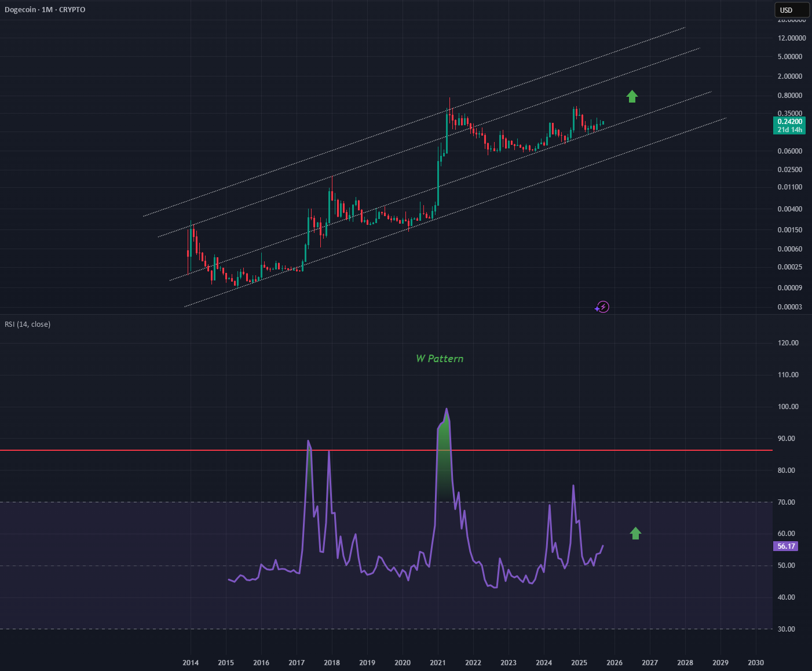Click the 70.00 RSI axis label
The width and height of the screenshot is (812, 671).
pos(787,502)
